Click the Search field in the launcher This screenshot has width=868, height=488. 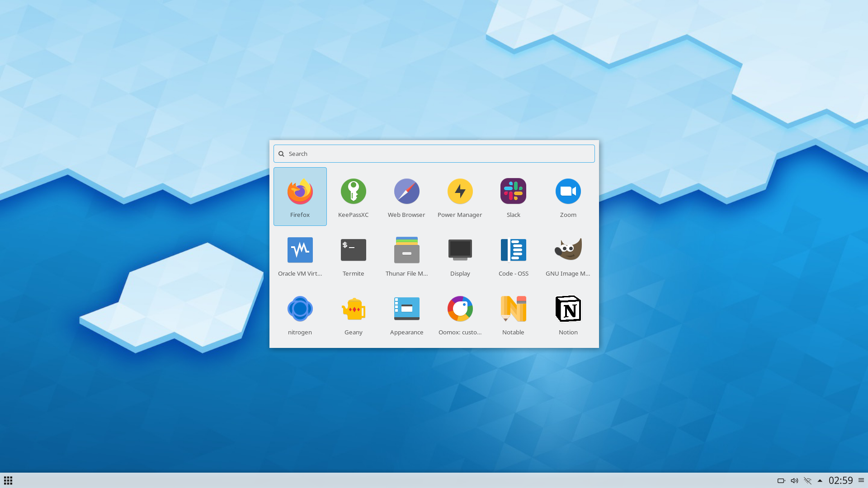[434, 154]
